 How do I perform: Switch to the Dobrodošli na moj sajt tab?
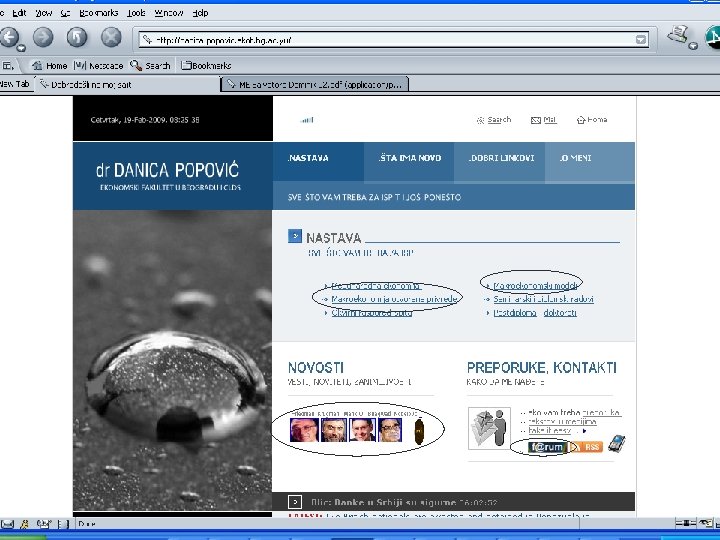pyautogui.click(x=128, y=84)
